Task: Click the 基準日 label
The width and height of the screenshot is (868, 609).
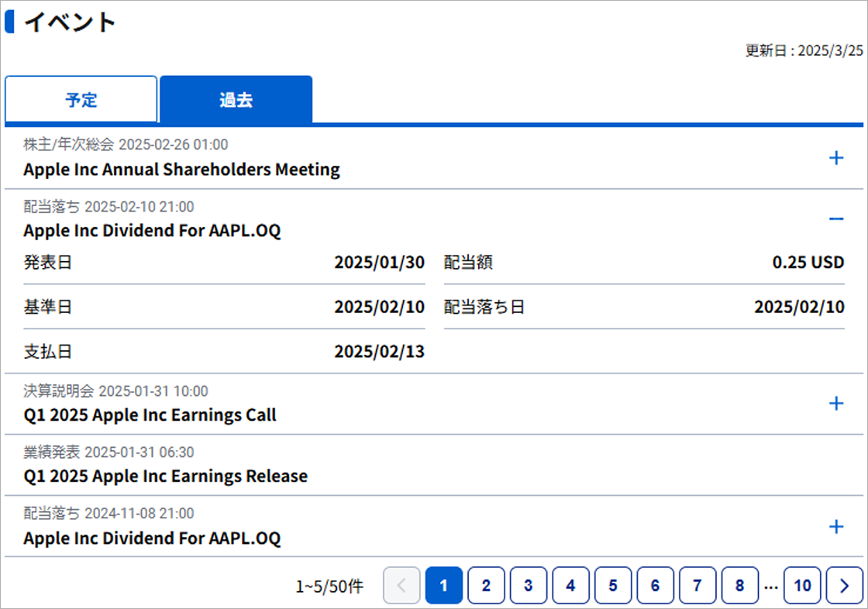Action: [x=47, y=307]
